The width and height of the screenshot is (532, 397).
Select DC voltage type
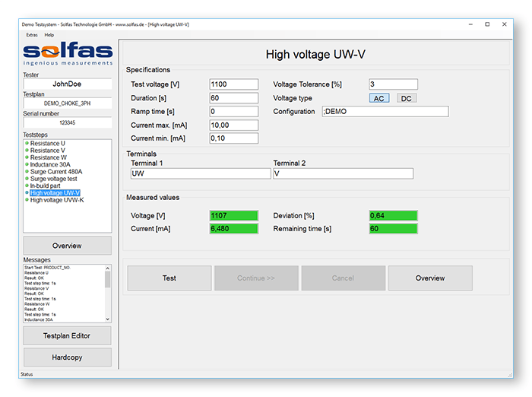pos(406,98)
